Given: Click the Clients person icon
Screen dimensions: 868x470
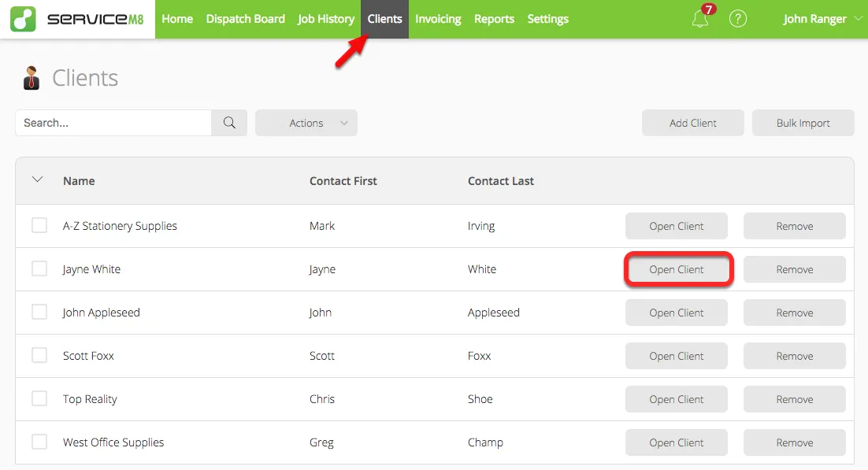Looking at the screenshot, I should pyautogui.click(x=32, y=78).
